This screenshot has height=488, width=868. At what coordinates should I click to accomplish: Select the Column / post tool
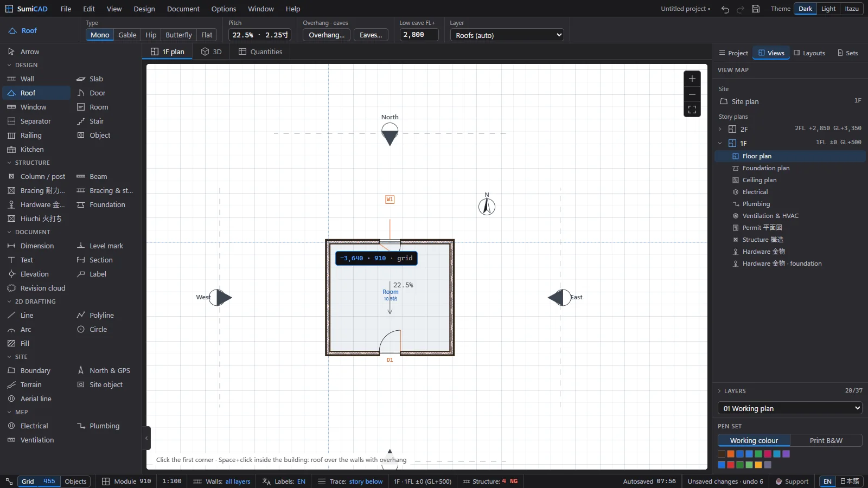point(36,176)
